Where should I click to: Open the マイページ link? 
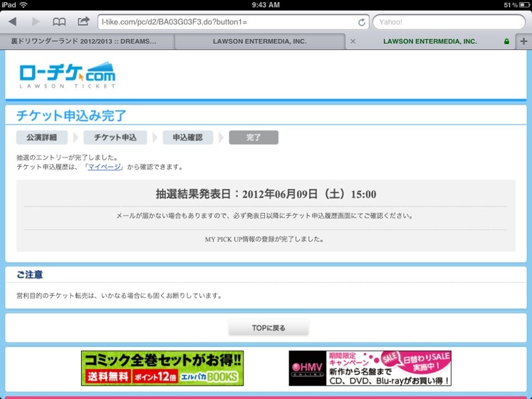105,167
